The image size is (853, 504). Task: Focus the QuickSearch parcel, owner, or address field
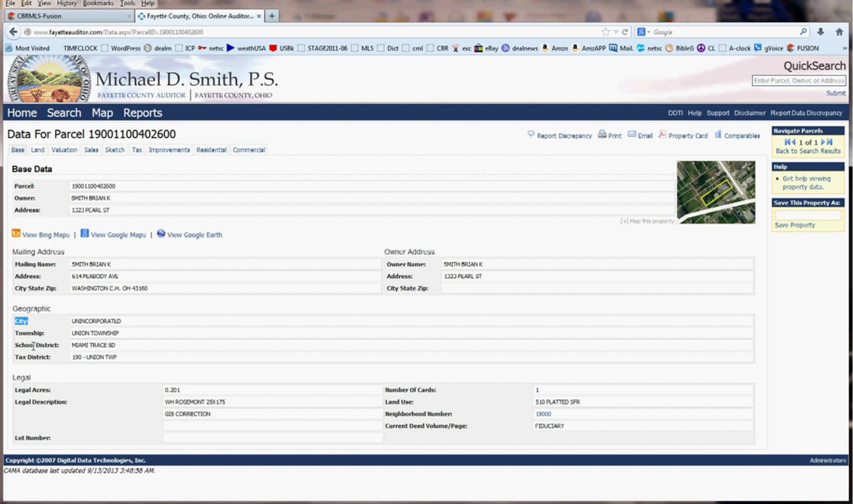(x=799, y=81)
